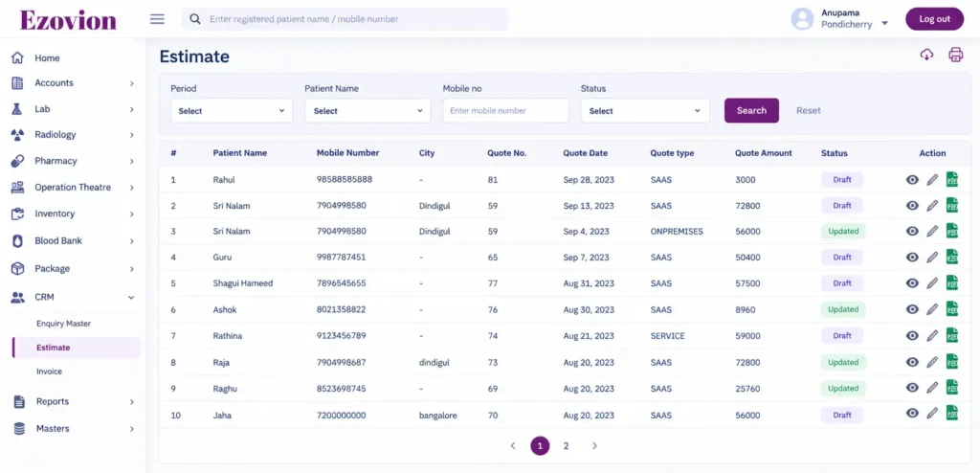View Rahul's estimate with eye icon
Image resolution: width=980 pixels, height=473 pixels.
point(912,180)
